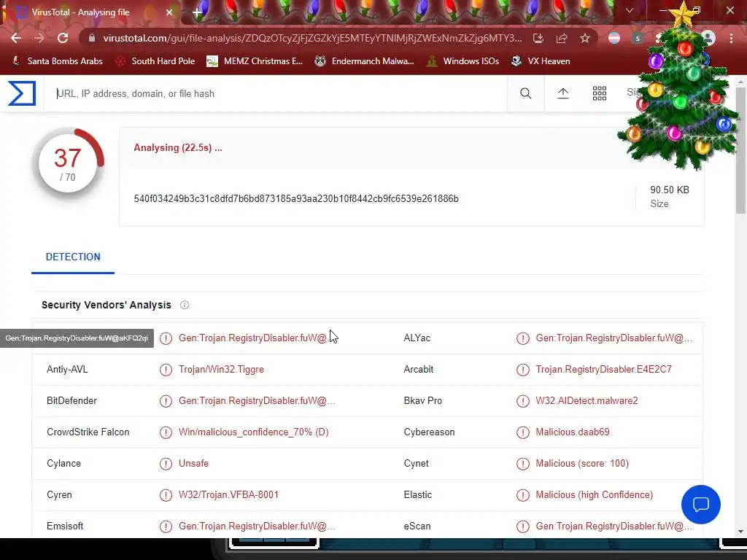Click the install app icon in address bar
Screen dimensions: 747x560
pyautogui.click(x=538, y=38)
